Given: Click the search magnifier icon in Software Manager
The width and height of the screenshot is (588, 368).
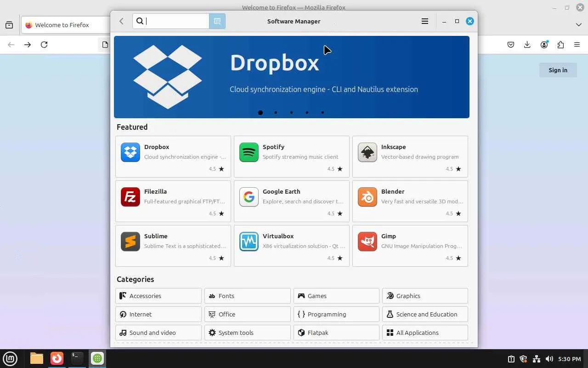Looking at the screenshot, I should point(140,21).
